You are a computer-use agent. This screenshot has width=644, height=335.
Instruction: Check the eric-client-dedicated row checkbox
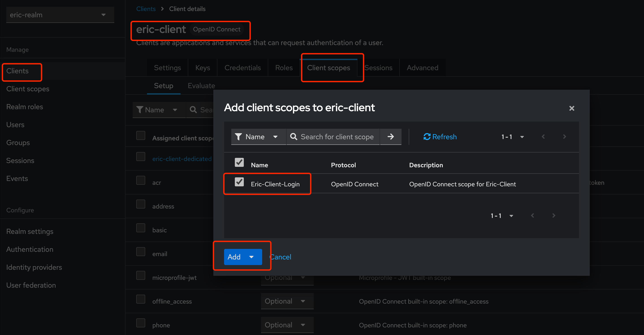pos(140,157)
